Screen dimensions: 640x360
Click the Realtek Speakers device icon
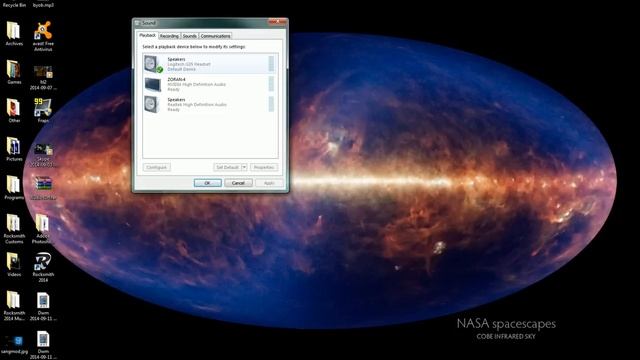point(152,104)
